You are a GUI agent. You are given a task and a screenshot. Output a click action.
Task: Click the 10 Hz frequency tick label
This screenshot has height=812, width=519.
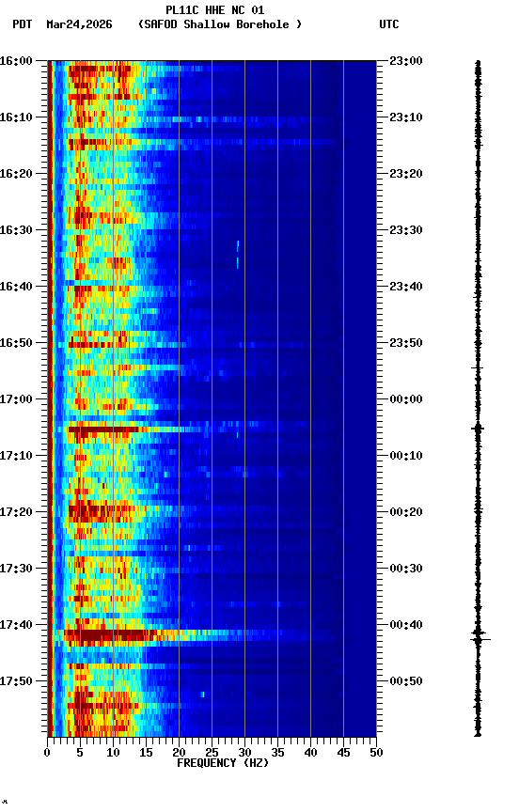113,753
